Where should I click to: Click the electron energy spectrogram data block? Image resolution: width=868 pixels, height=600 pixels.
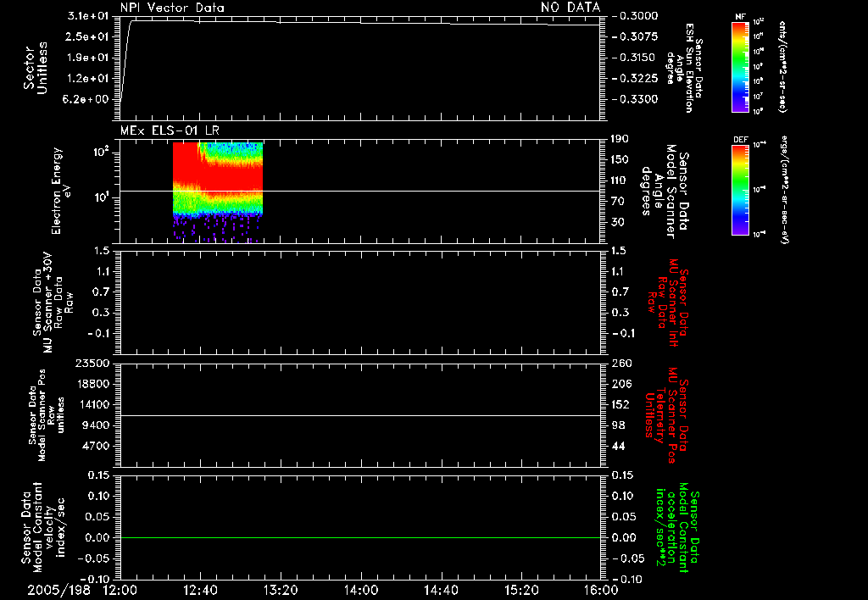coord(218,192)
